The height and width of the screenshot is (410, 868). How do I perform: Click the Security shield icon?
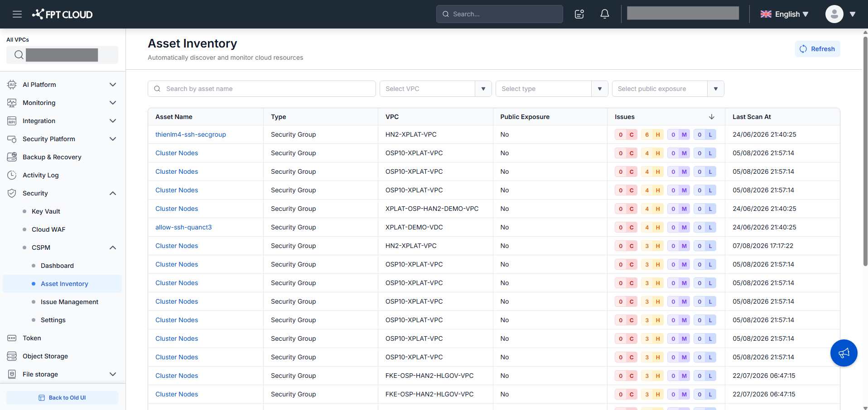click(x=12, y=193)
